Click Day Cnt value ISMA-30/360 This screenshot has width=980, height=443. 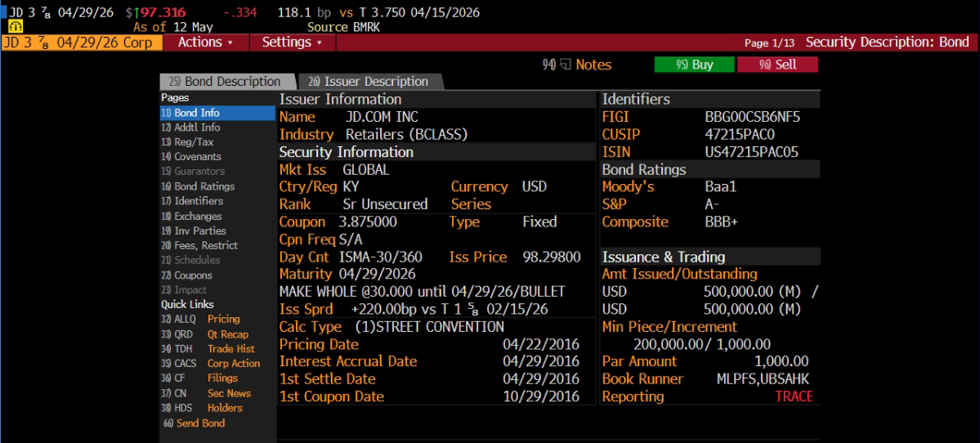click(381, 257)
